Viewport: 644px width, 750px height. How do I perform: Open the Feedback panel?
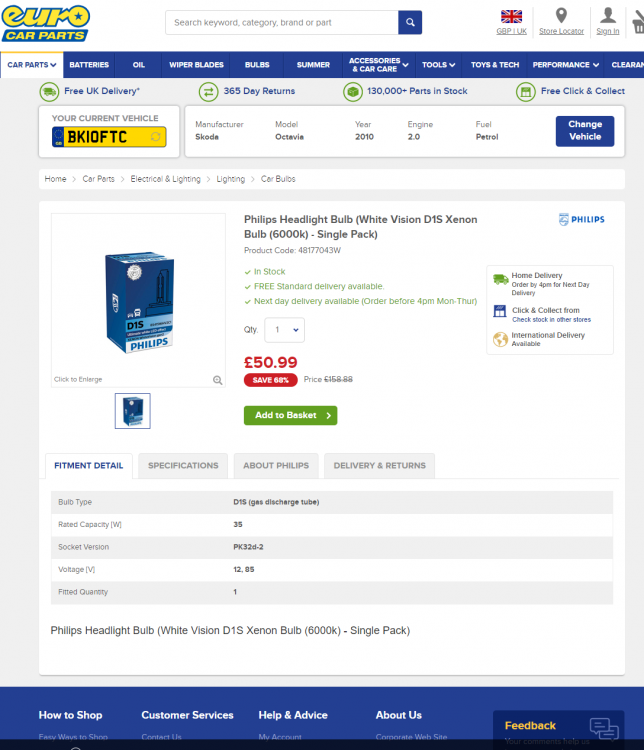click(x=558, y=730)
